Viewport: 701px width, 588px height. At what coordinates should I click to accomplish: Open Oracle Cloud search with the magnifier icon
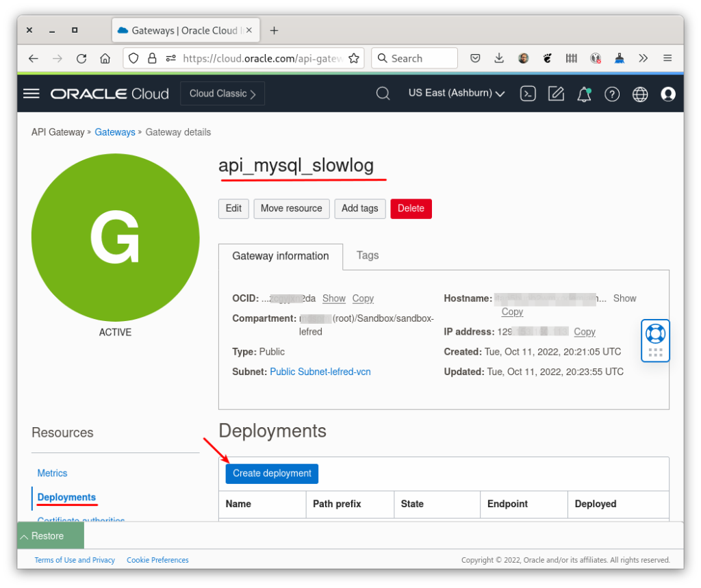[x=383, y=94]
